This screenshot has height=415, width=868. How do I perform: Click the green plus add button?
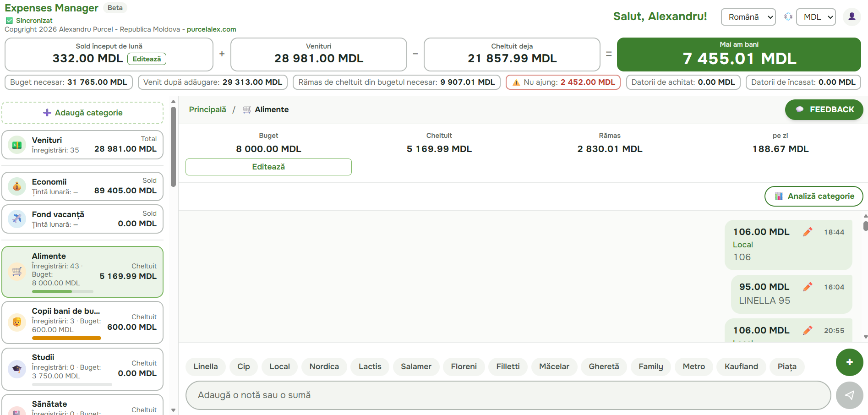coord(849,362)
